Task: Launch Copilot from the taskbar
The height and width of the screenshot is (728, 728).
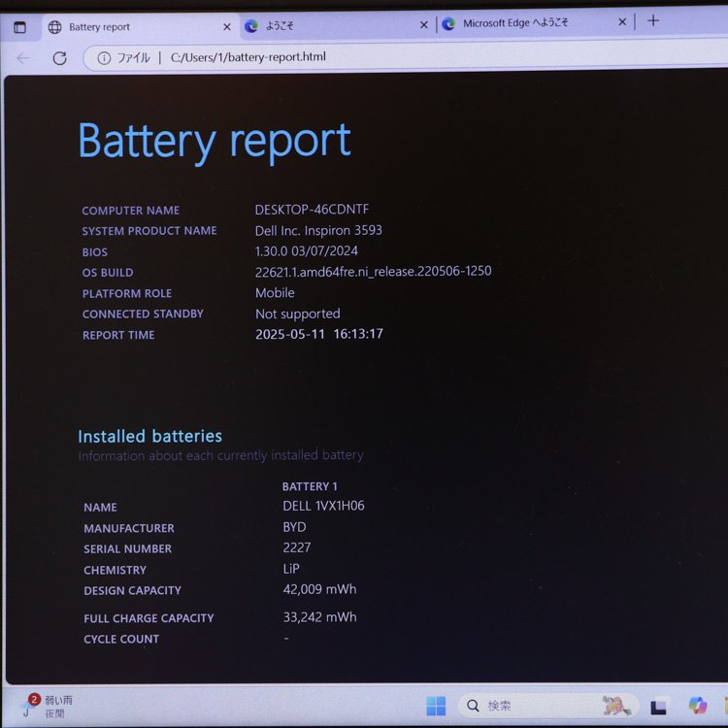Action: (x=697, y=706)
